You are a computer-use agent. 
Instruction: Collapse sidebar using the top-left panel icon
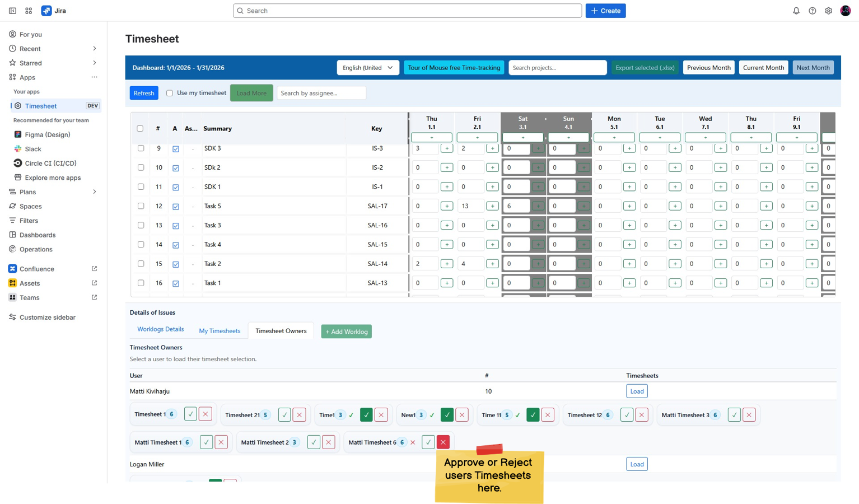pyautogui.click(x=12, y=11)
